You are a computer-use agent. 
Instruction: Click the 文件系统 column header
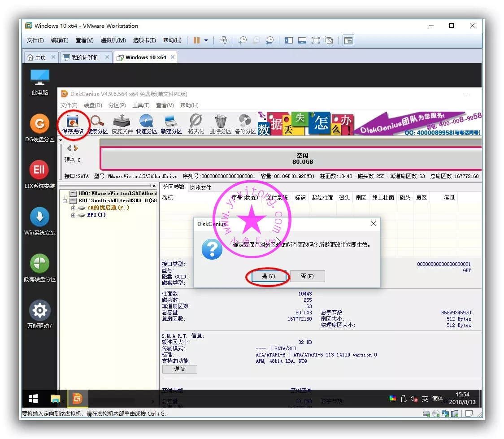click(277, 198)
